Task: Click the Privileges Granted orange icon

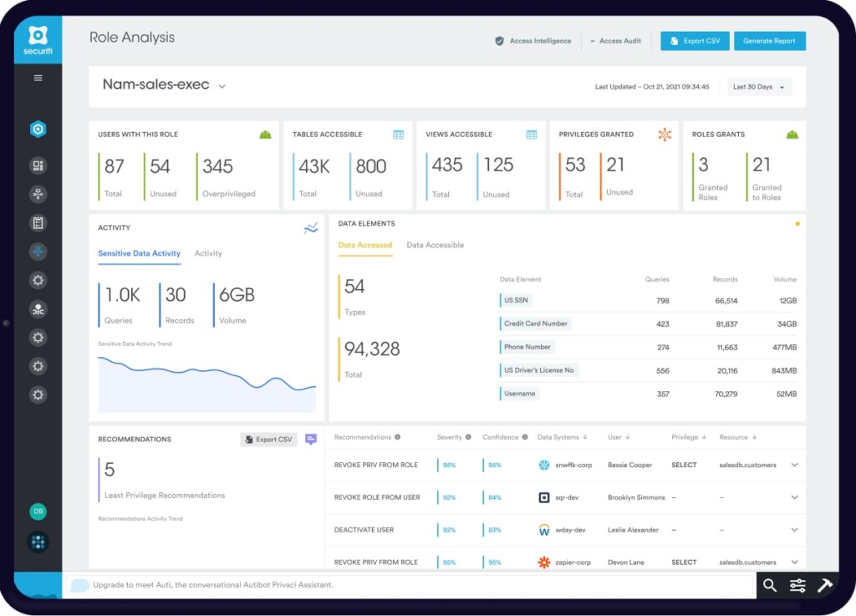Action: click(665, 135)
